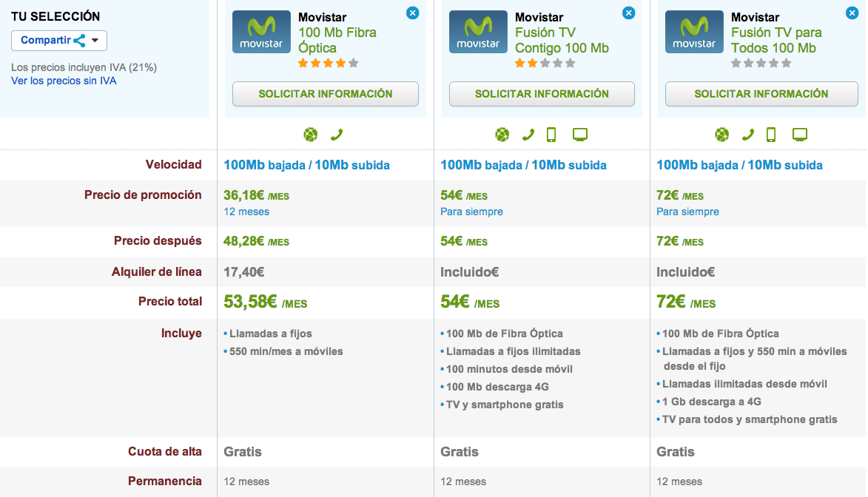
Task: Select the '72€ /MES' total price
Action: (686, 302)
